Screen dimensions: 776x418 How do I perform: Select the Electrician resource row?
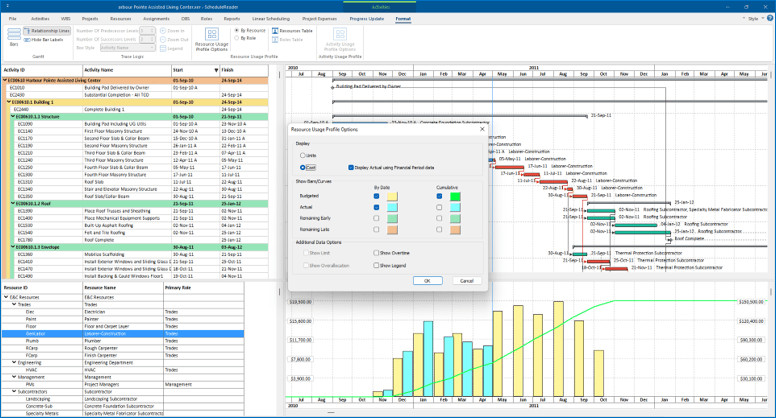coord(123,312)
